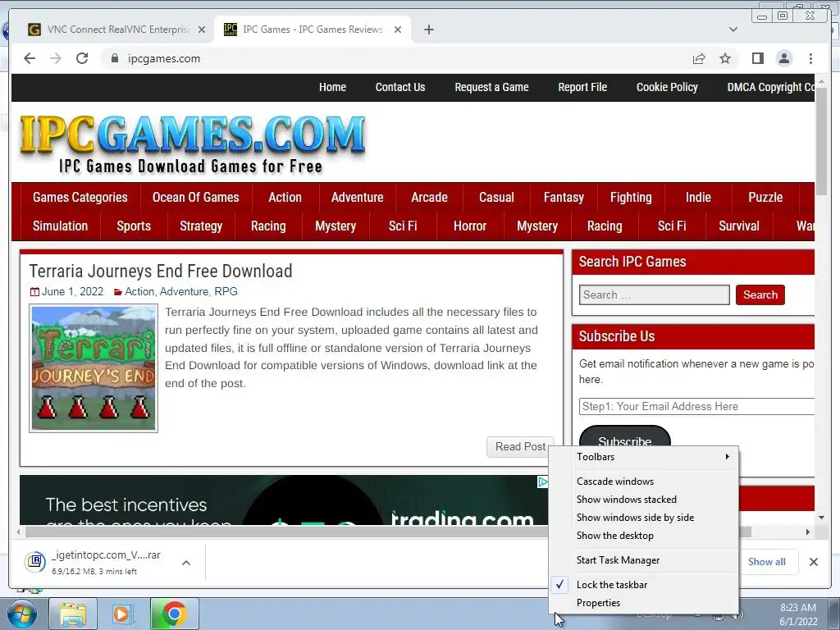Open taskbar Properties
This screenshot has height=630, width=840.
pyautogui.click(x=645, y=603)
